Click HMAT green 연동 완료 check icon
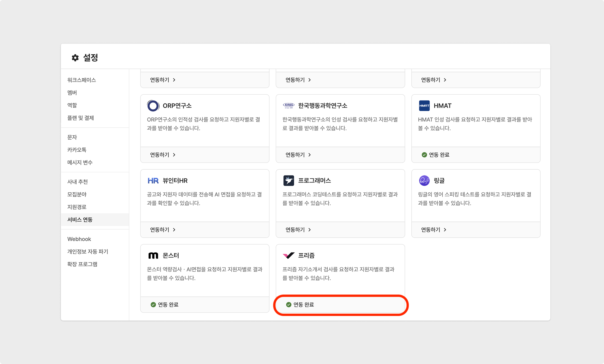 coord(424,155)
